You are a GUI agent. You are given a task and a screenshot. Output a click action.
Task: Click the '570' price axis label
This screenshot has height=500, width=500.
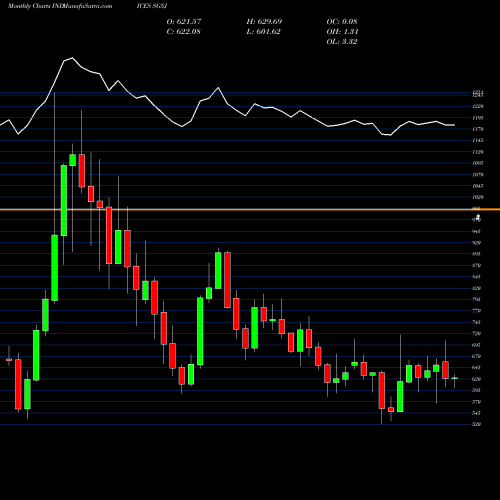(x=477, y=402)
